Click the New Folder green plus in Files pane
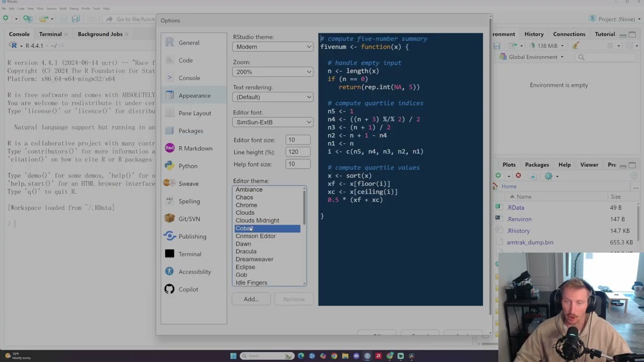Image resolution: width=644 pixels, height=362 pixels. tap(498, 175)
